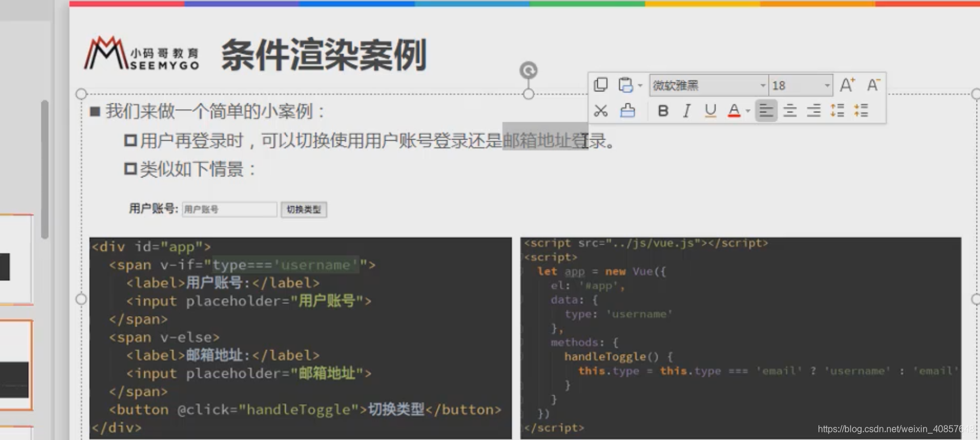980x440 pixels.
Task: Open the 微软雅黑 font name dropdown
Action: [x=762, y=86]
